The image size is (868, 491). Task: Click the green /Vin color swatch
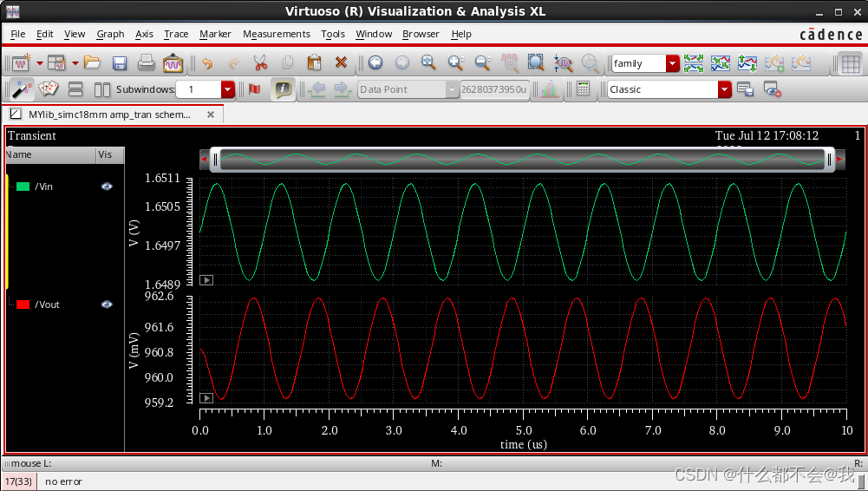23,187
